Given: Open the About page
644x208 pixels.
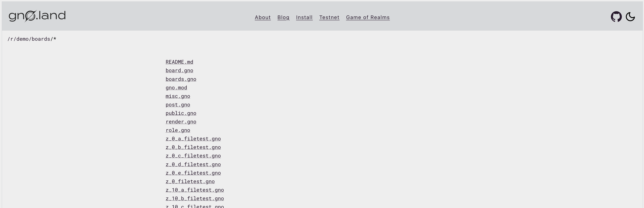Looking at the screenshot, I should pyautogui.click(x=263, y=18).
